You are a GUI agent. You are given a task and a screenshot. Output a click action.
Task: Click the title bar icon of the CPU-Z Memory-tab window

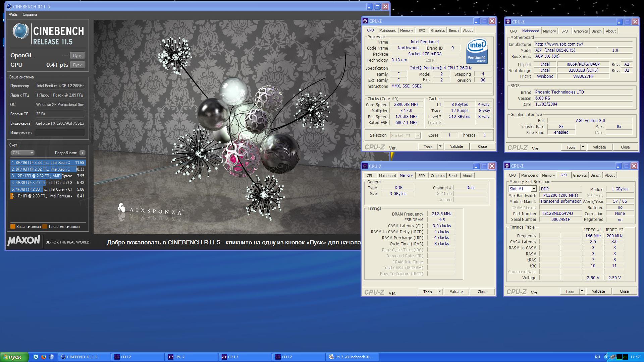pyautogui.click(x=365, y=166)
